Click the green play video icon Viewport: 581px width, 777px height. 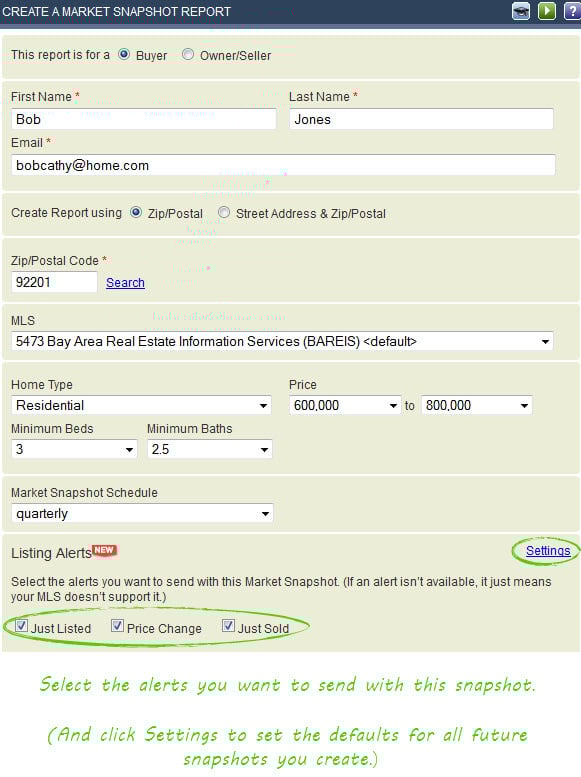point(547,11)
